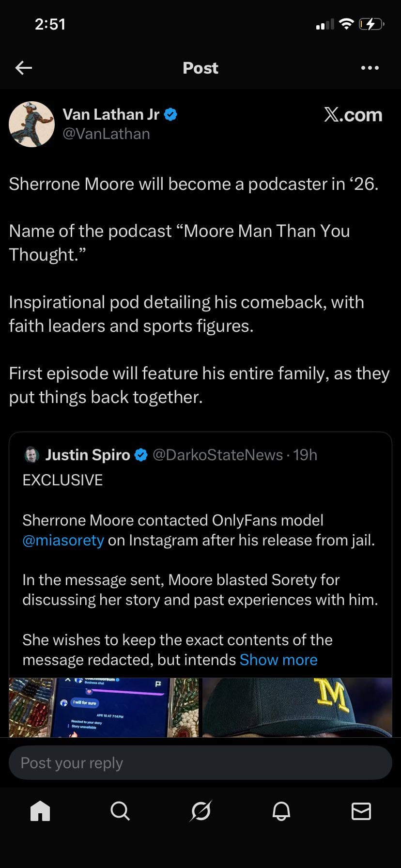Open the Instagram chat screenshot image
401x868 pixels.
click(x=104, y=708)
